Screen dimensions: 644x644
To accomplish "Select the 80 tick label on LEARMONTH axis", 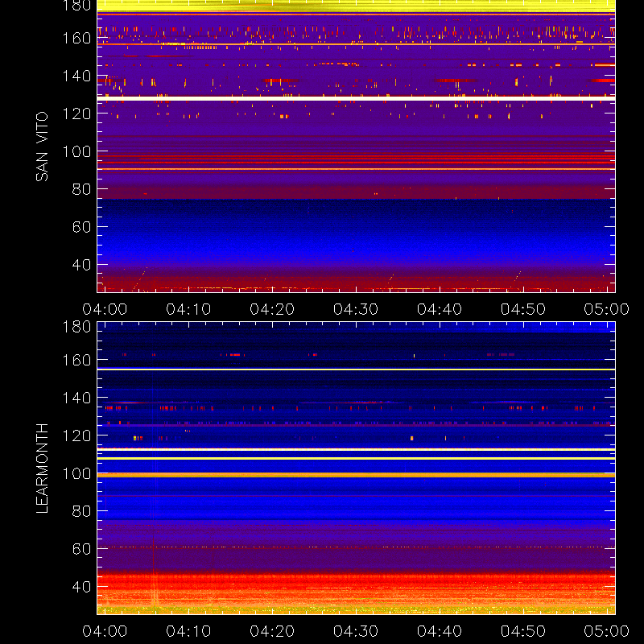I will (x=81, y=511).
